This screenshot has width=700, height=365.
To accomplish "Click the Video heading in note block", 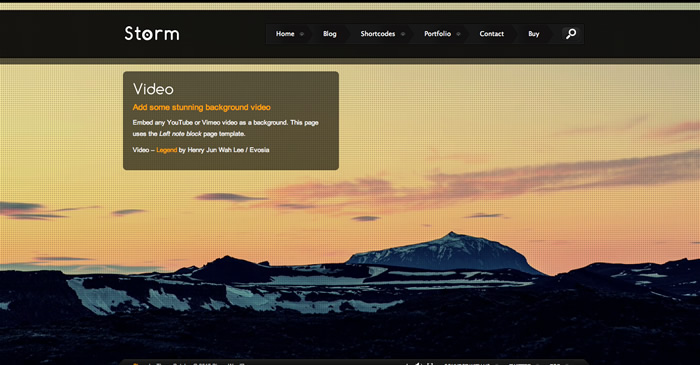I will tap(153, 89).
